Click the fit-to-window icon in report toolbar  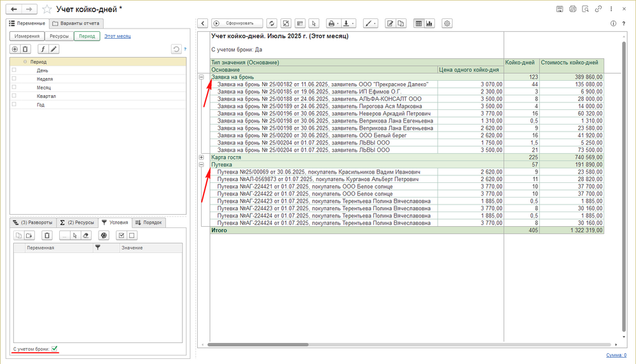286,24
